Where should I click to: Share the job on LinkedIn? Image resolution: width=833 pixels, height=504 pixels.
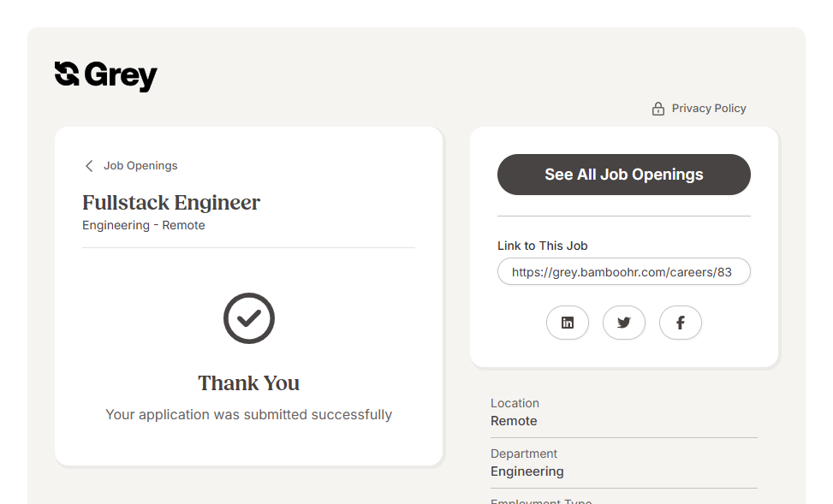pyautogui.click(x=568, y=323)
